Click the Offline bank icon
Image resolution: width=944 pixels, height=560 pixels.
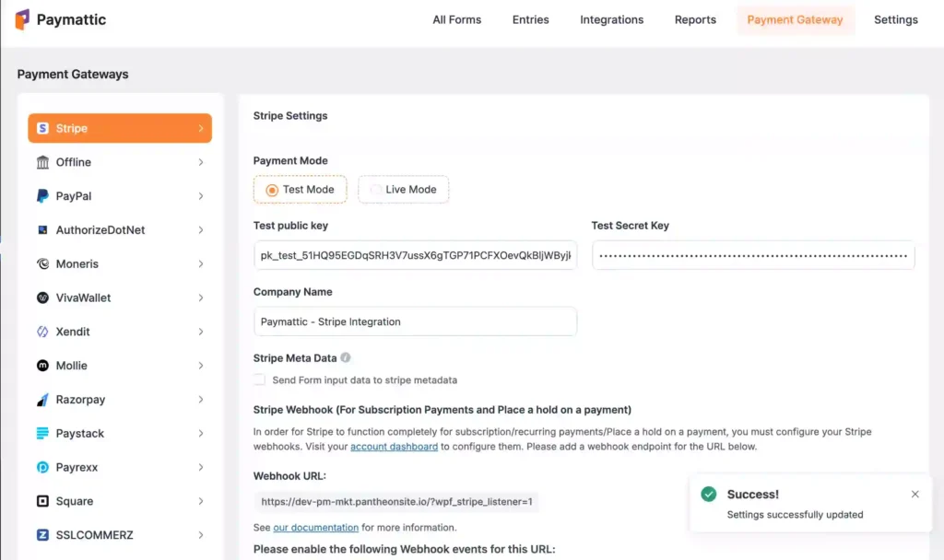pyautogui.click(x=42, y=162)
